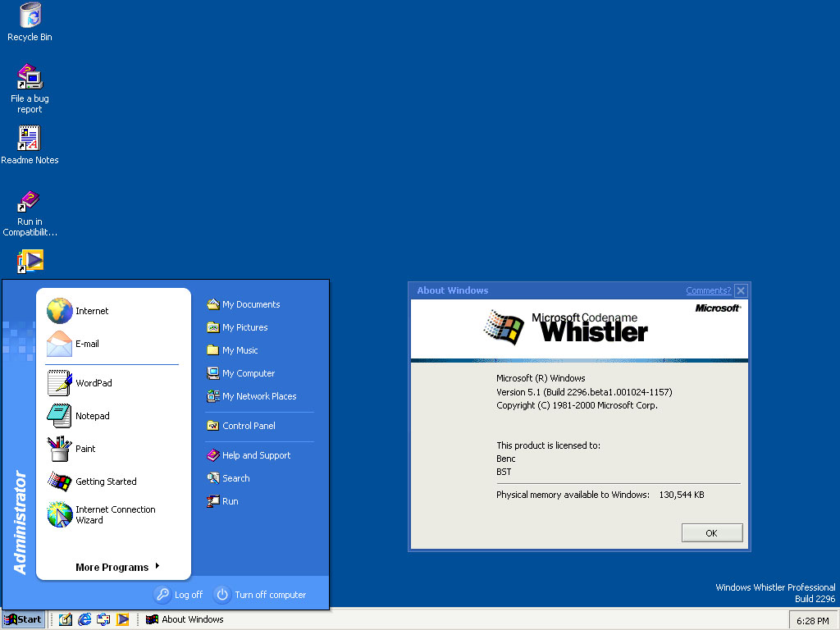The width and height of the screenshot is (840, 630).
Task: Click the Log off button
Action: point(179,595)
